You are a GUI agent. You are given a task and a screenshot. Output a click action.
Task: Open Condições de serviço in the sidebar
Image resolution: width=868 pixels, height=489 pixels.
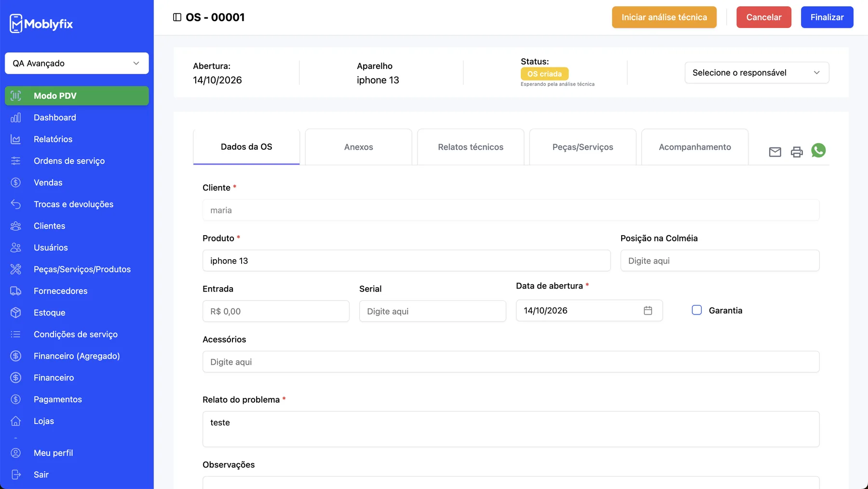77,334
